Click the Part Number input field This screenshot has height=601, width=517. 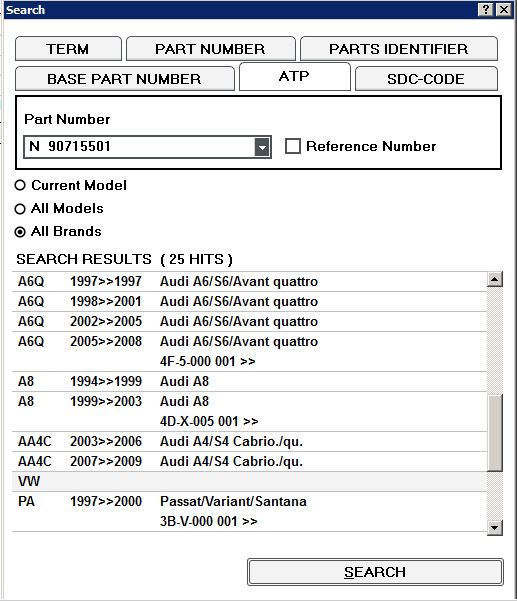139,146
